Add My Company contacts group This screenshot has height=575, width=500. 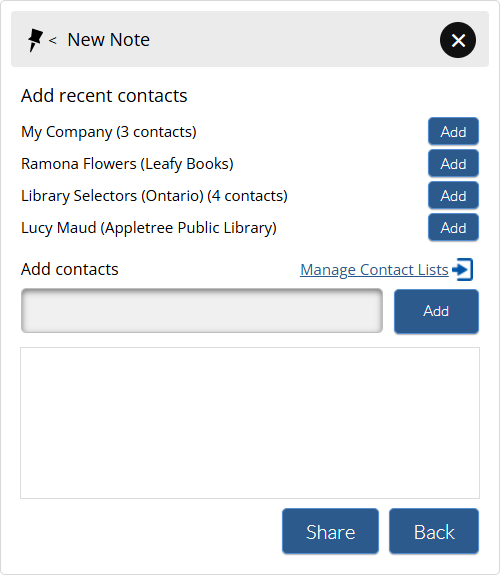[x=453, y=132]
